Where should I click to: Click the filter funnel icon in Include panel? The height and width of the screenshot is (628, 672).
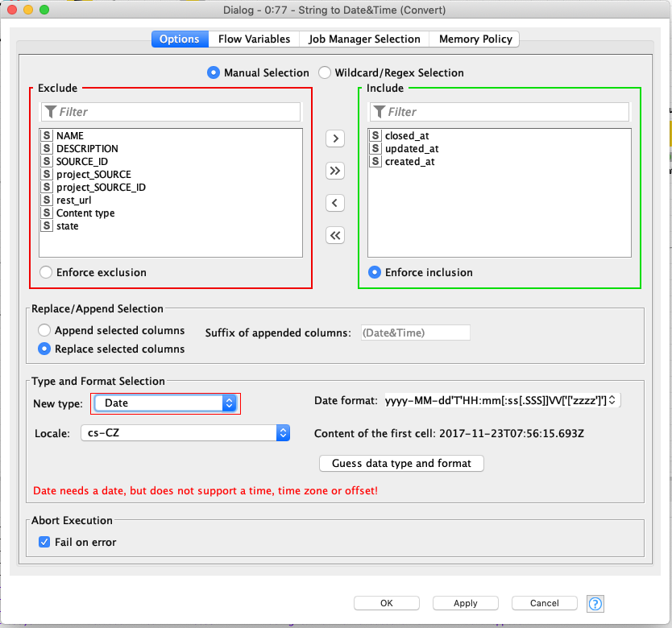point(379,112)
